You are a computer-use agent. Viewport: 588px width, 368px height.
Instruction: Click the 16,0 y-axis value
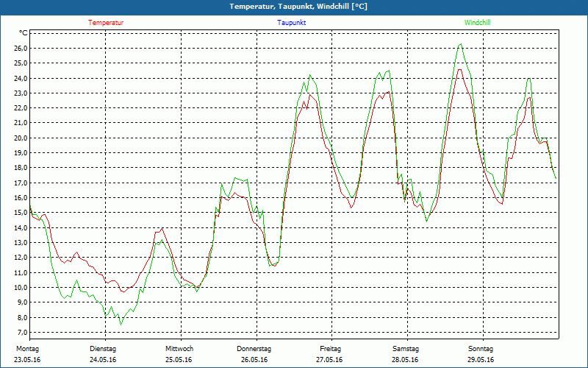21,197
